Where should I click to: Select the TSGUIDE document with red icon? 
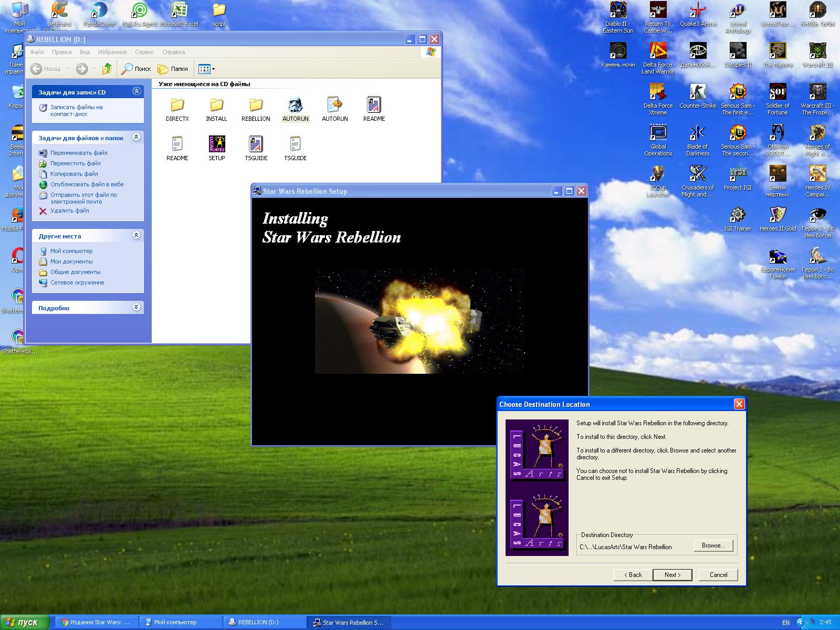point(256,144)
